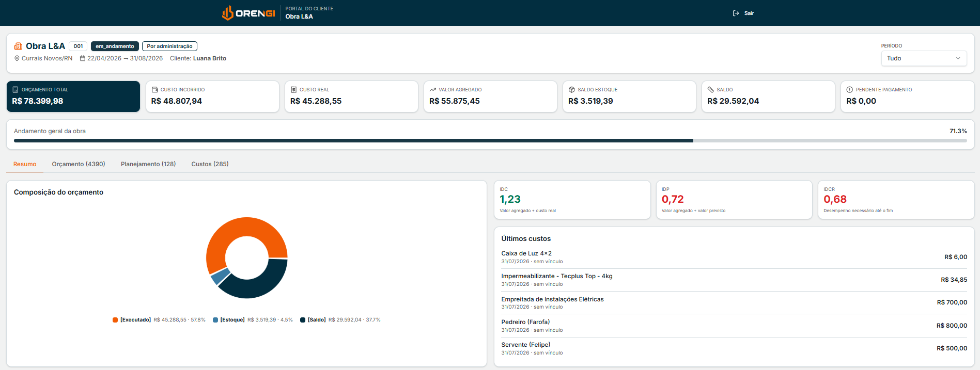Open the Período dropdown set to Tudo
980x370 pixels.
pos(924,58)
